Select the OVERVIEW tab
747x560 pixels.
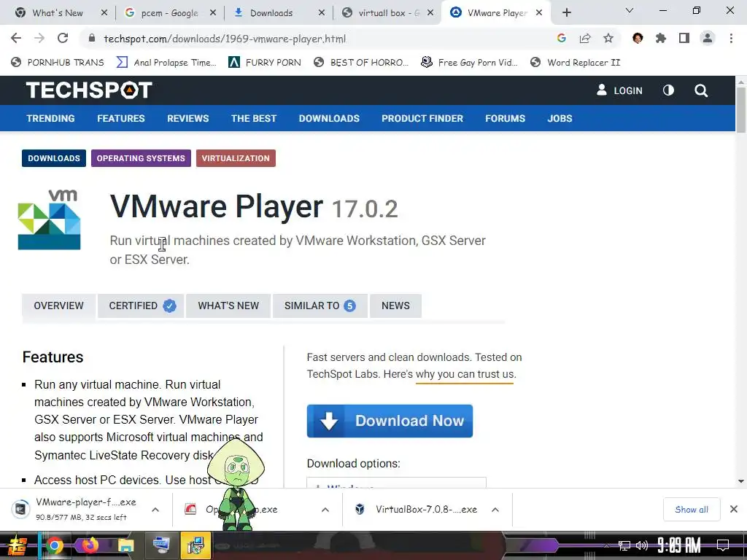(x=58, y=306)
